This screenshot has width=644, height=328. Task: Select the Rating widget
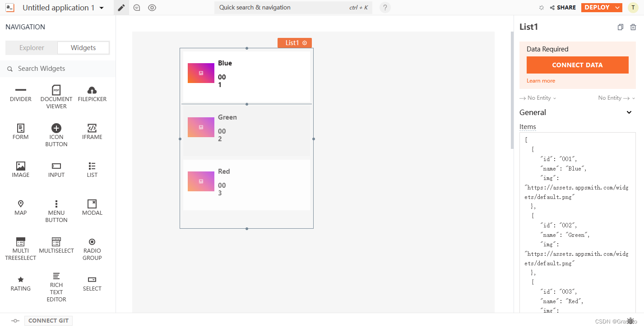pyautogui.click(x=21, y=283)
